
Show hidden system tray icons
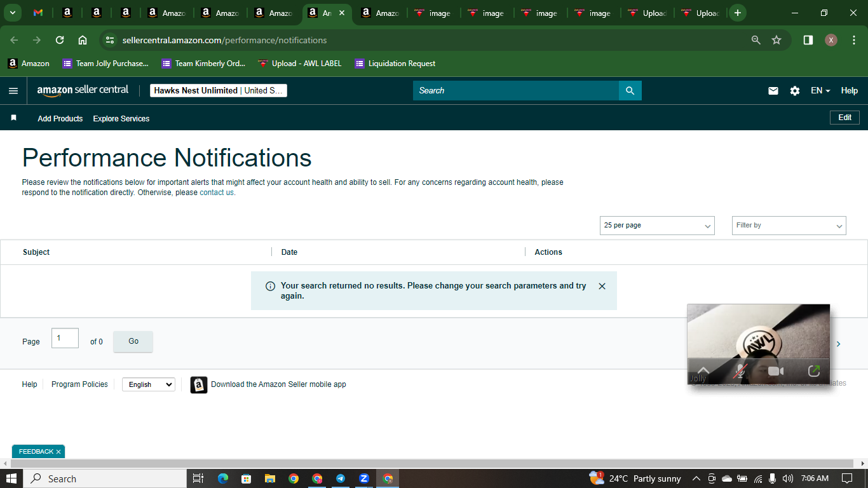pyautogui.click(x=696, y=478)
